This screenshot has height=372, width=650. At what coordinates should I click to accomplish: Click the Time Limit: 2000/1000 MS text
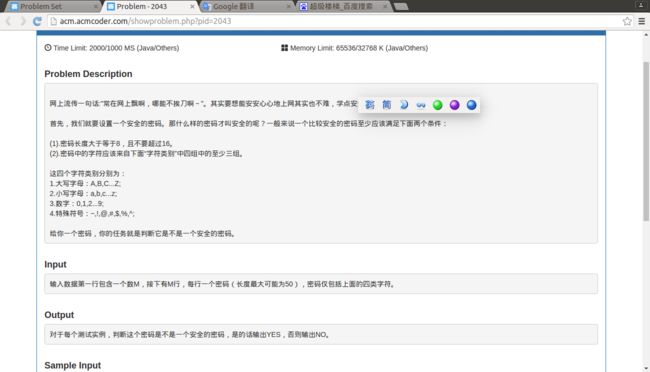pyautogui.click(x=116, y=48)
